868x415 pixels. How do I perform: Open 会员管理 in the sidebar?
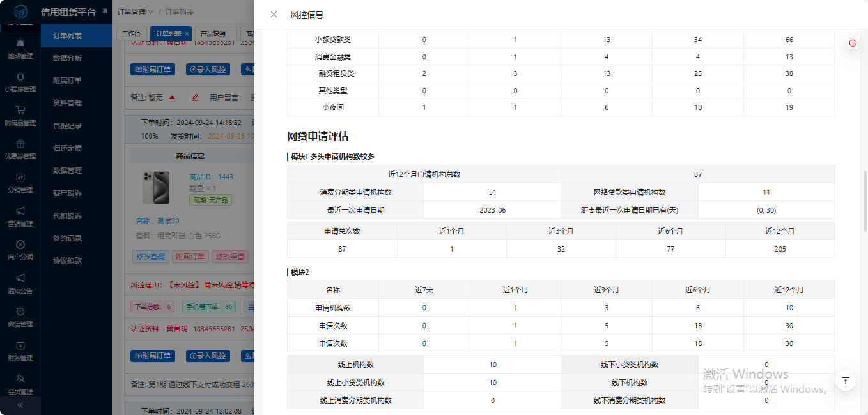[x=20, y=384]
